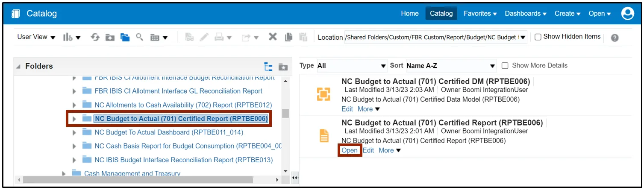Toggle the folders pane icon in toolbar
Image resolution: width=644 pixels, height=190 pixels.
click(125, 38)
